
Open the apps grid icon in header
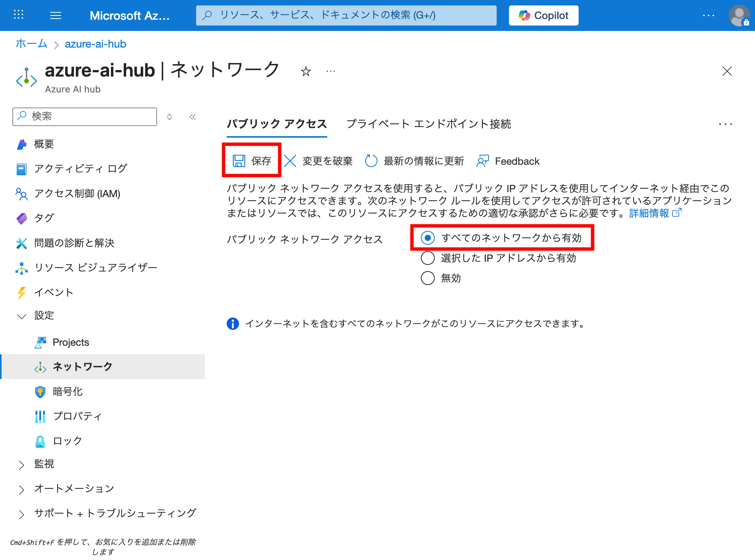pos(19,15)
